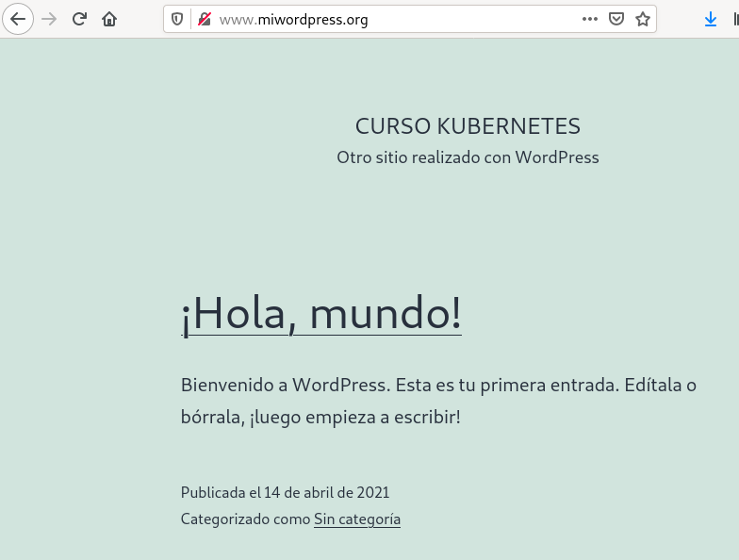
Task: Click the insecure connection padlock icon
Action: coord(204,19)
